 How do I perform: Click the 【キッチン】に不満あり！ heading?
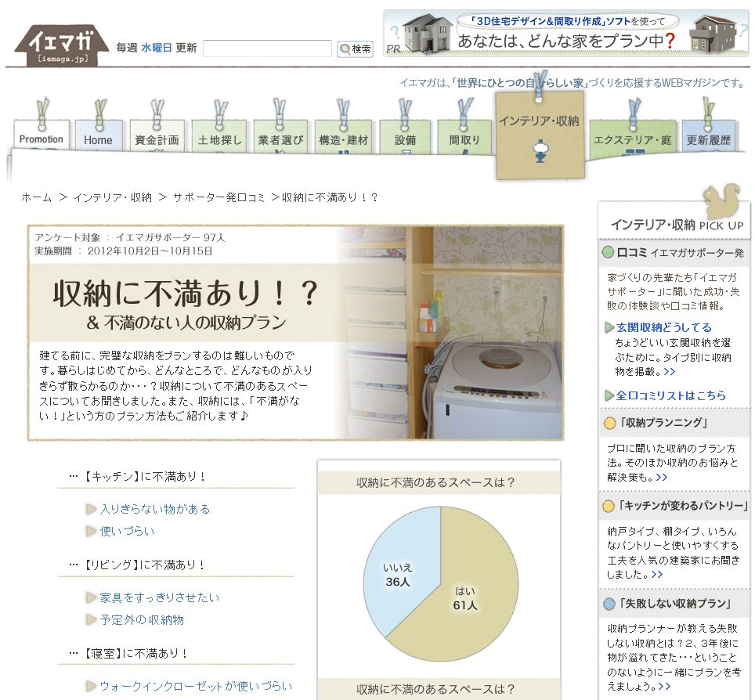tap(144, 477)
